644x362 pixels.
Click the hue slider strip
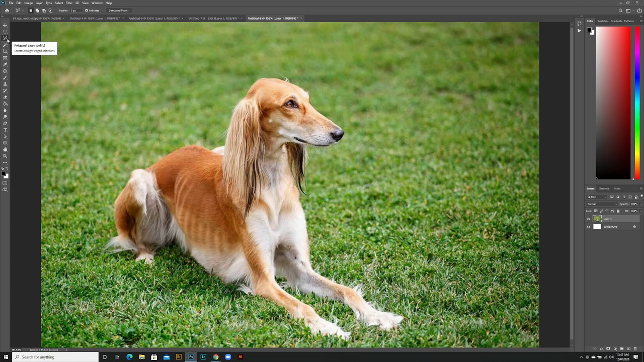[637, 103]
